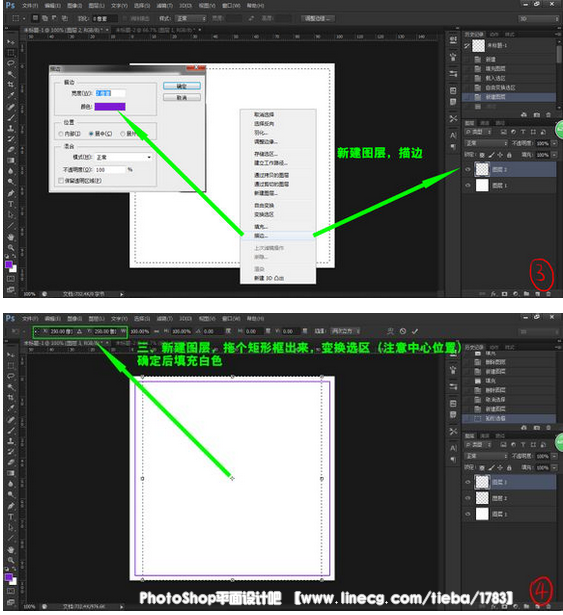
Task: Select the Eraser tool in top screenshot
Action: [11, 149]
